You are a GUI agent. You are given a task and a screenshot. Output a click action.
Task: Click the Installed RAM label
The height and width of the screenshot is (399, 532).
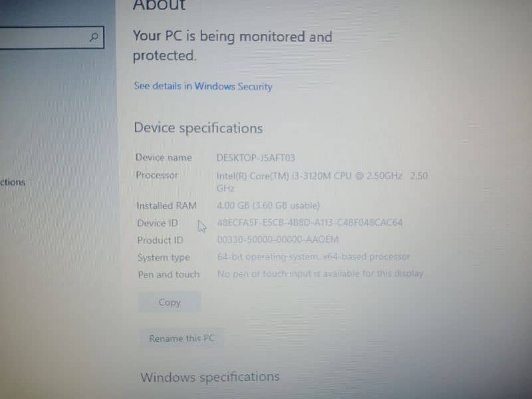(167, 205)
